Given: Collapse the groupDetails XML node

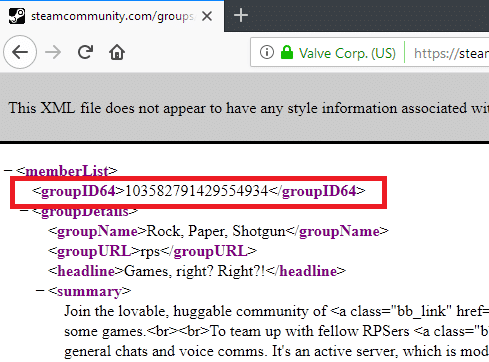Looking at the screenshot, I should (24, 211).
